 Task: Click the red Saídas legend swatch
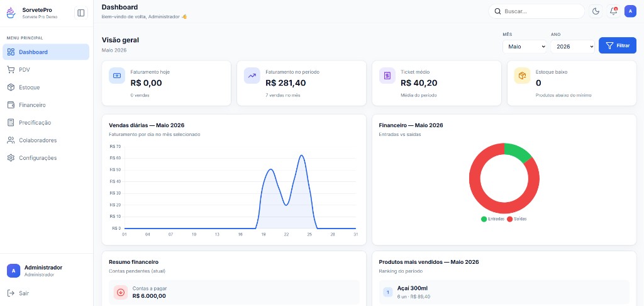point(509,219)
